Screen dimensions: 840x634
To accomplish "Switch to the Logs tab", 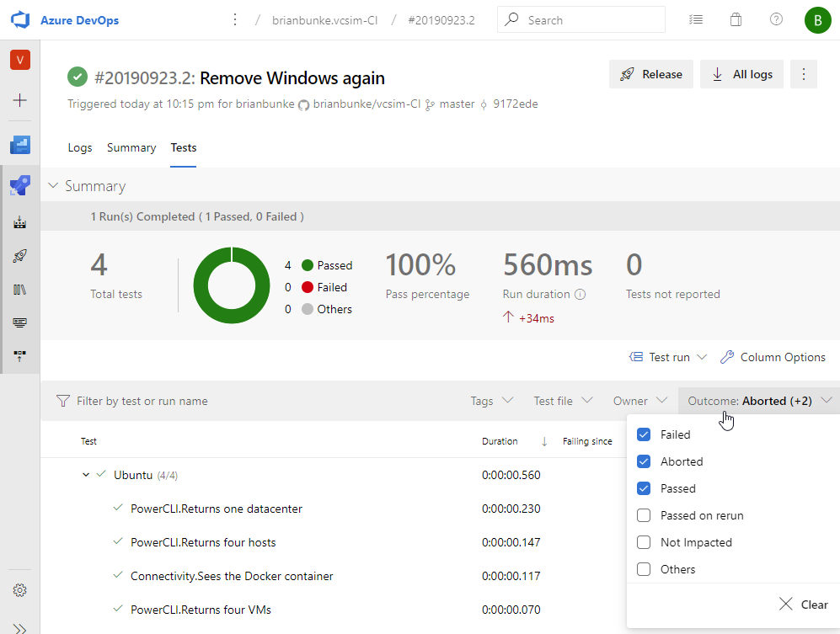I will click(80, 147).
